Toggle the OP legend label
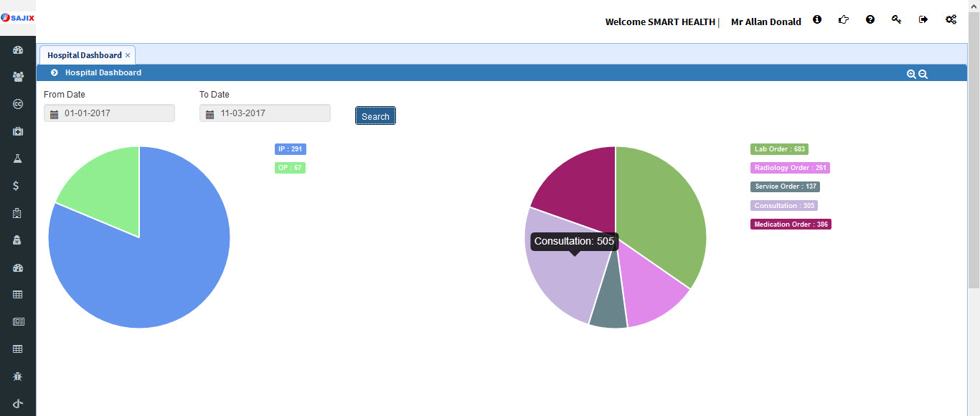 click(290, 168)
